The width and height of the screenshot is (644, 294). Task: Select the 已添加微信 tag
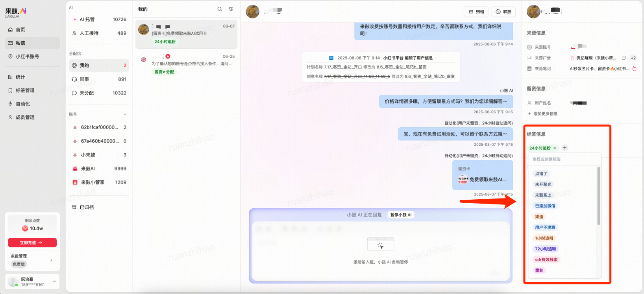545,206
